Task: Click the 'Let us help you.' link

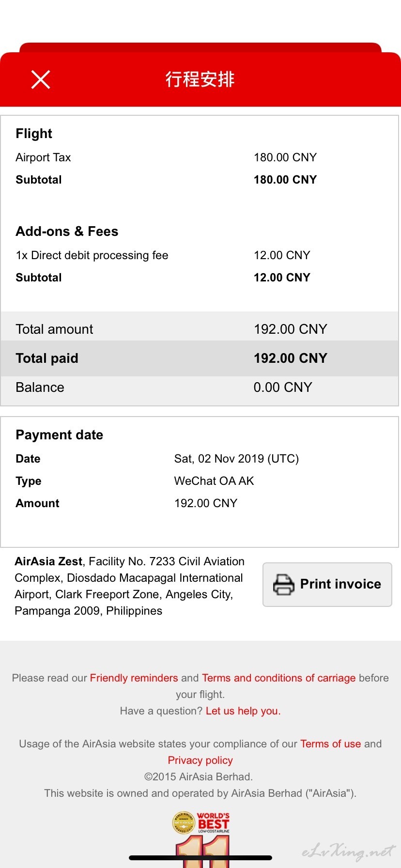Action: (x=243, y=711)
